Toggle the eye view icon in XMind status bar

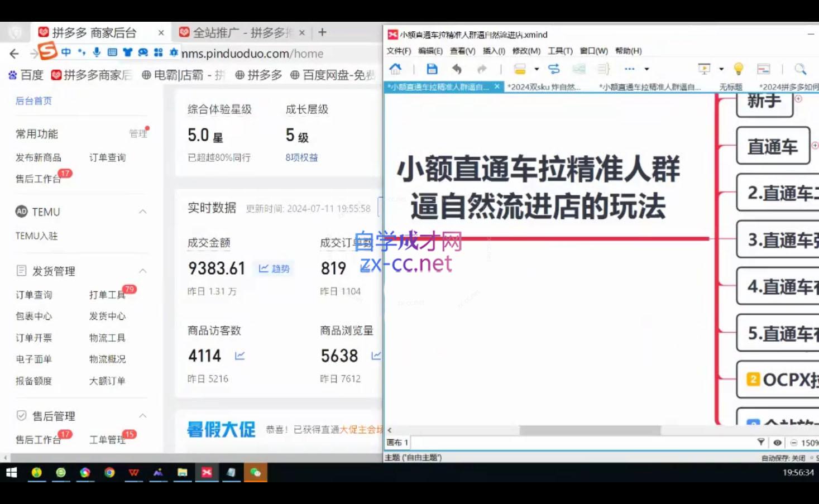[777, 443]
